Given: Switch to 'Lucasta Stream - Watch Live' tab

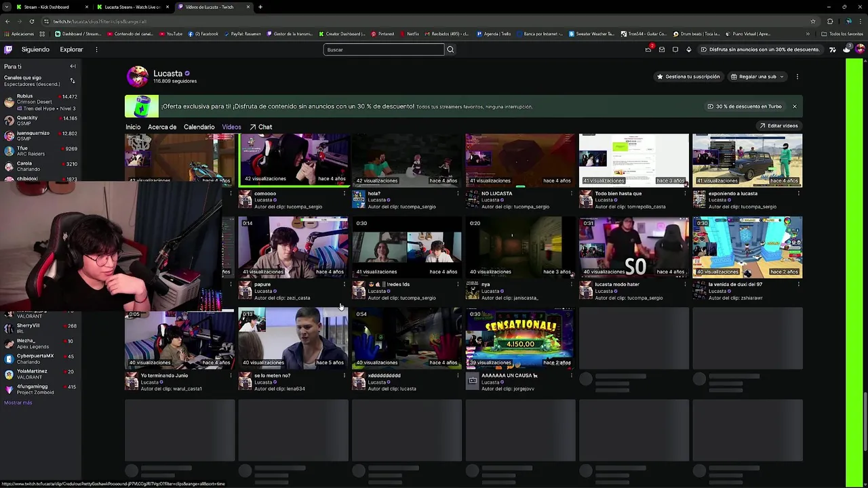Looking at the screenshot, I should click(132, 7).
